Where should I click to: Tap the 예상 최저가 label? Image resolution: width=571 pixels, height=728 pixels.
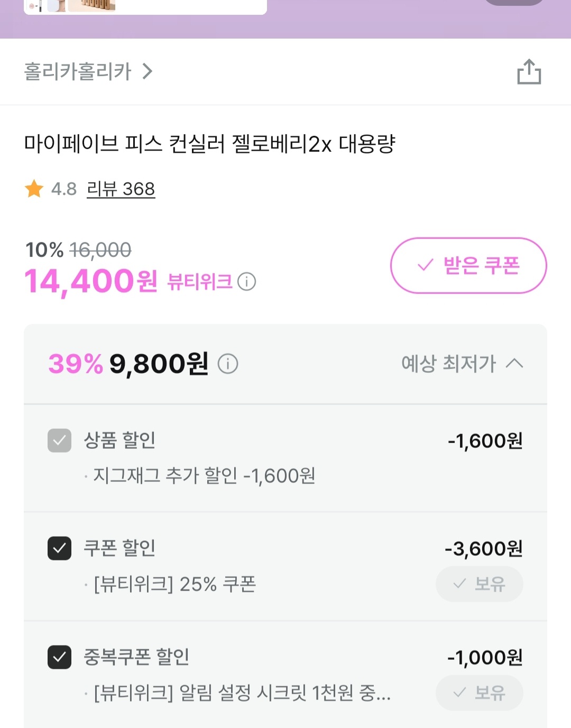tap(448, 363)
